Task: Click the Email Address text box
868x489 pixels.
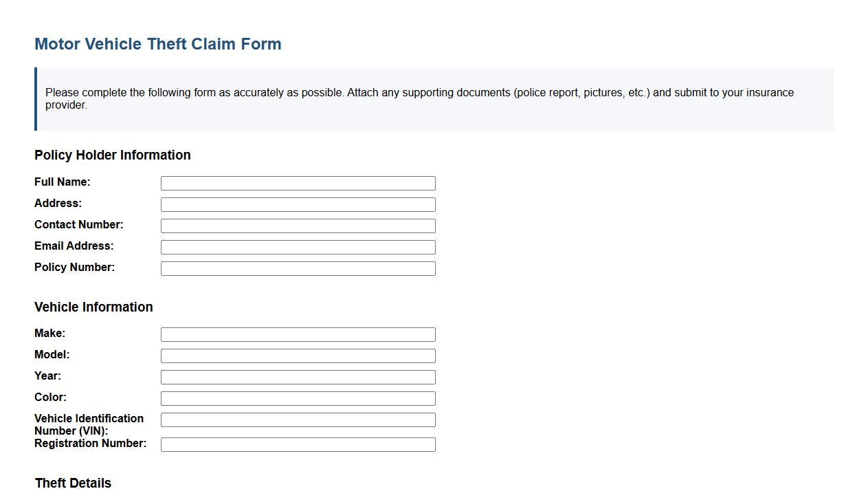Action: pos(298,246)
